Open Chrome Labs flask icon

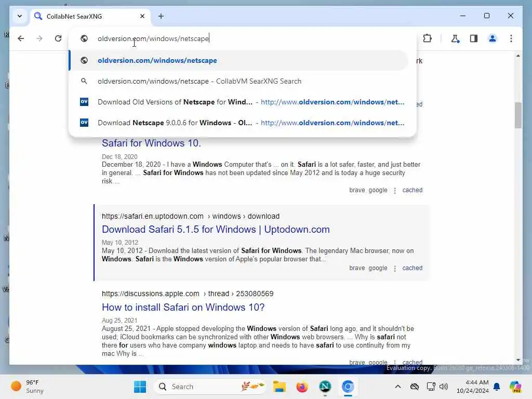(x=455, y=38)
